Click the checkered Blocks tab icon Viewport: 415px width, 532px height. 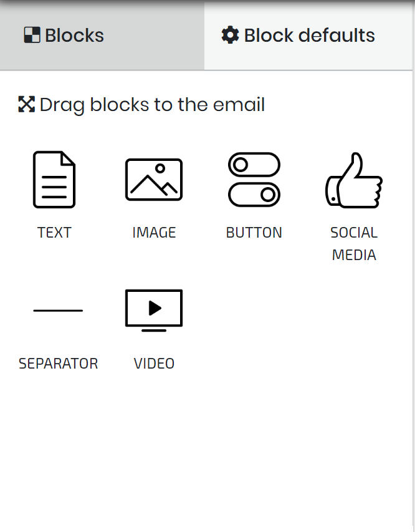32,35
